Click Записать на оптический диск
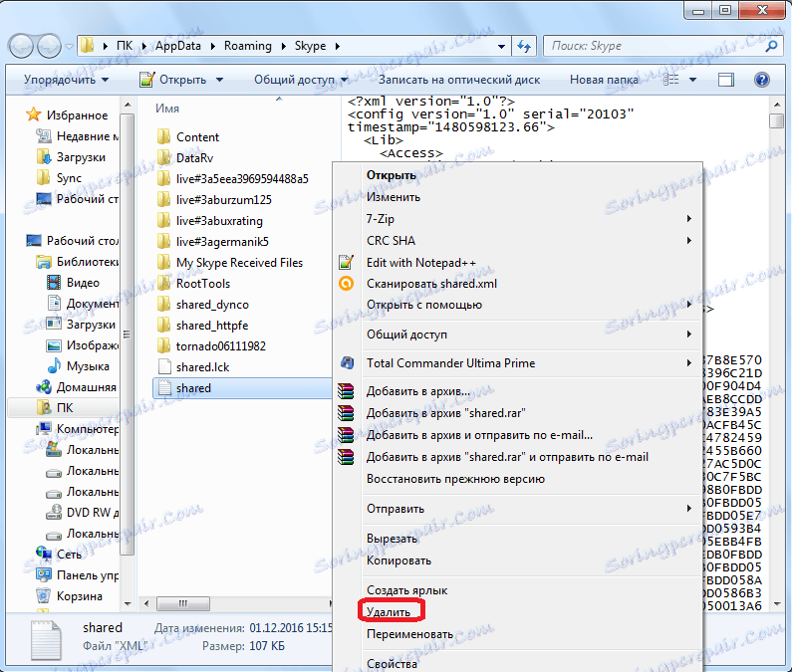 (459, 80)
